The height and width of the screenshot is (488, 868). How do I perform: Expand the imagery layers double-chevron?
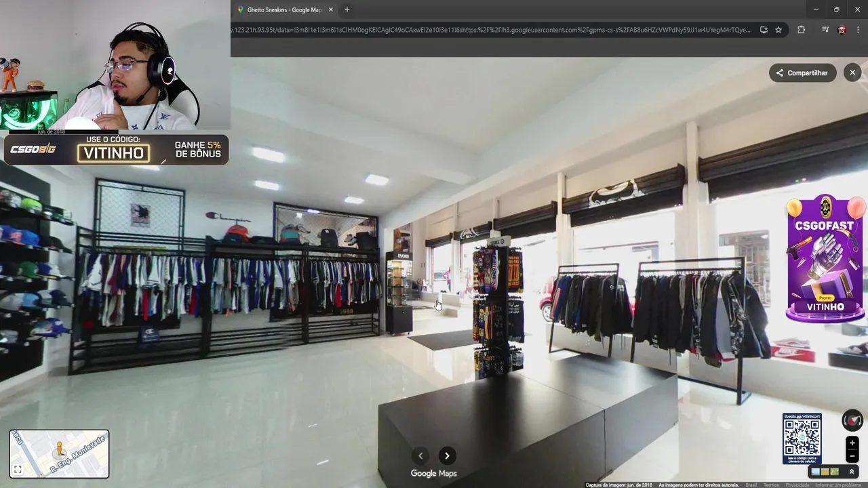tap(852, 472)
